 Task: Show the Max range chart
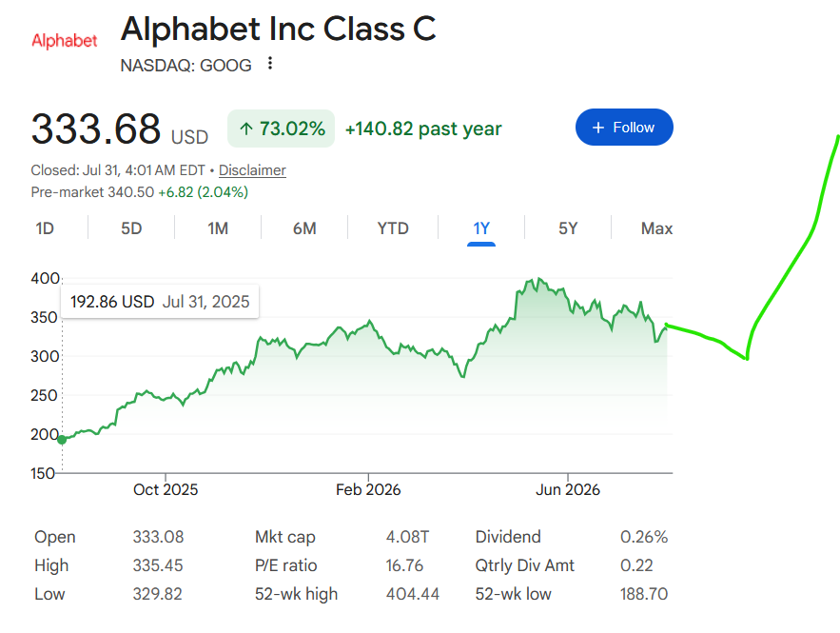[x=656, y=228]
